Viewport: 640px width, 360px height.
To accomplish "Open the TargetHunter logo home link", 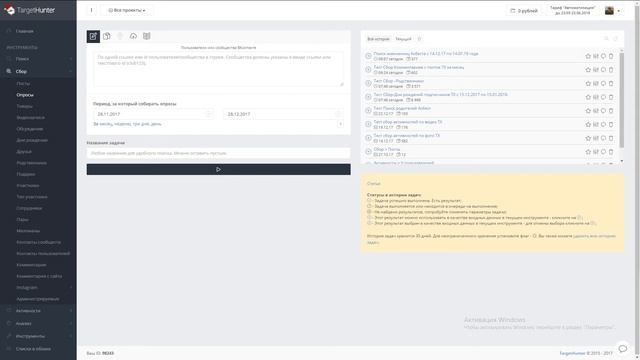I will pos(29,10).
